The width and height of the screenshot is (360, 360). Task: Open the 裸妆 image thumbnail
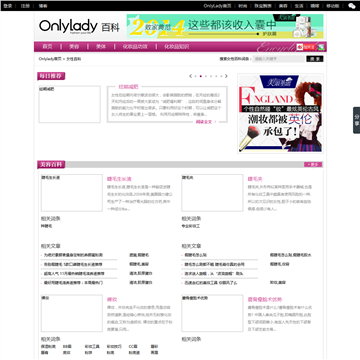pyautogui.click(x=71, y=313)
